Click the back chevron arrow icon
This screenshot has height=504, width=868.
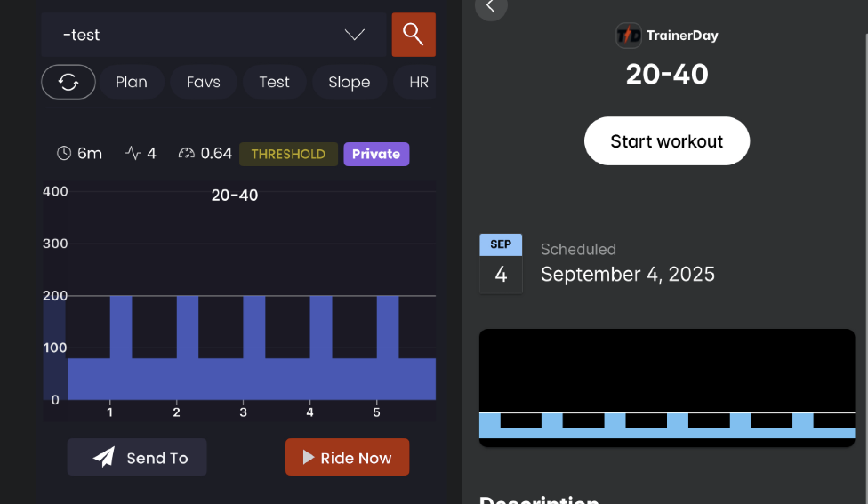point(491,7)
